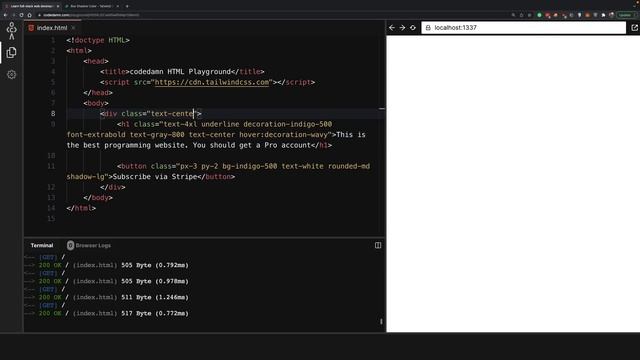Image resolution: width=640 pixels, height=360 pixels.
Task: Close the index.html editor tab
Action: (x=73, y=28)
